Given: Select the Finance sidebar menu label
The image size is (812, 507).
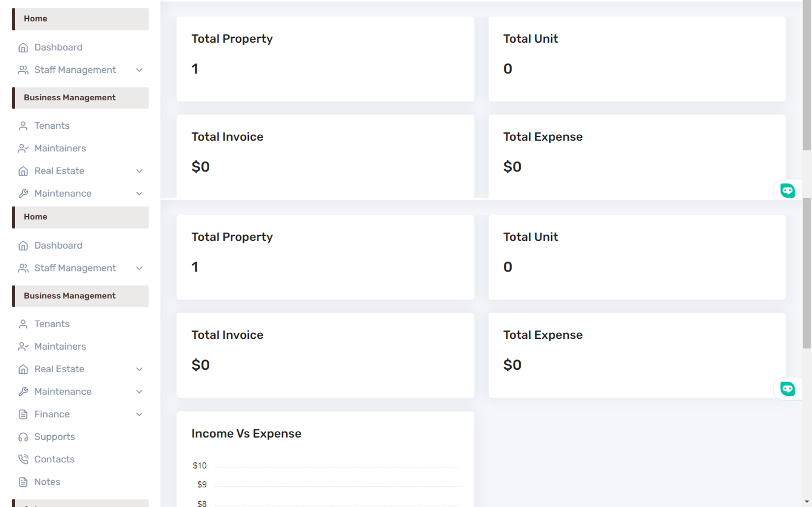Looking at the screenshot, I should point(52,415).
